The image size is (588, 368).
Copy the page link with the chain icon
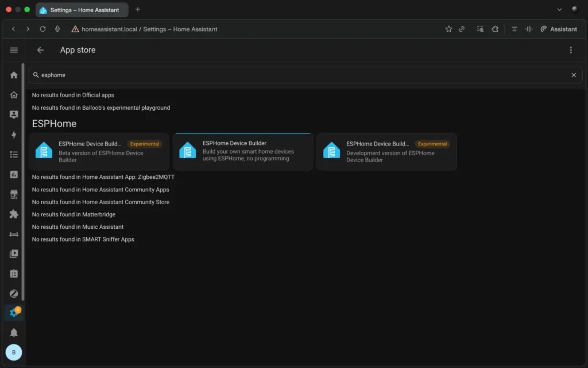[x=462, y=29]
